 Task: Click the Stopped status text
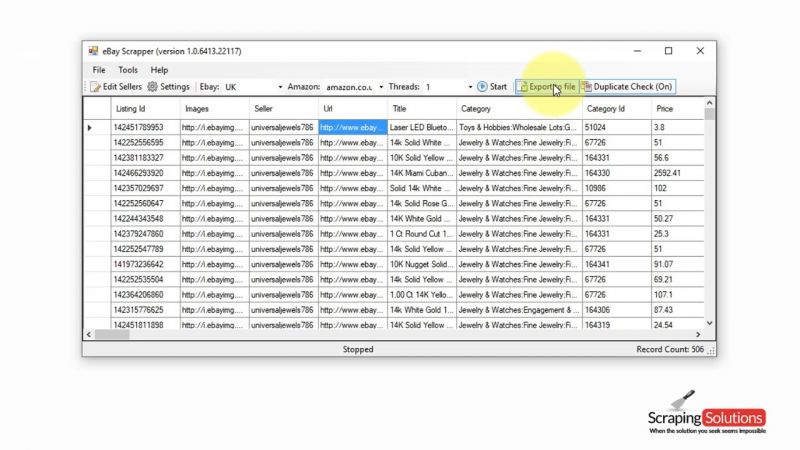(358, 349)
